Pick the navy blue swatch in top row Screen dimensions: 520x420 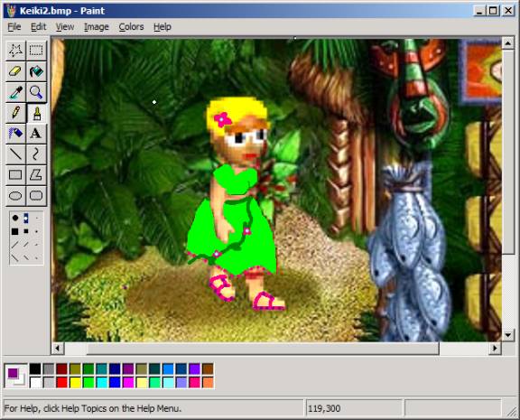[115, 369]
